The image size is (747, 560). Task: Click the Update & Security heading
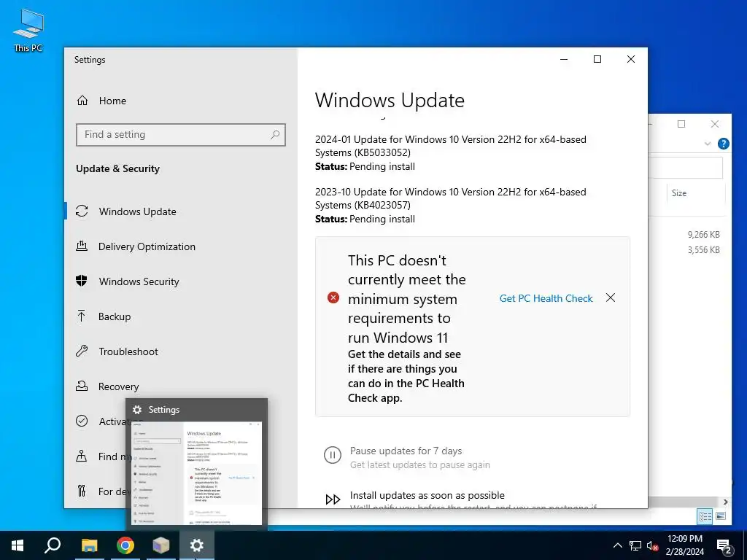click(117, 168)
